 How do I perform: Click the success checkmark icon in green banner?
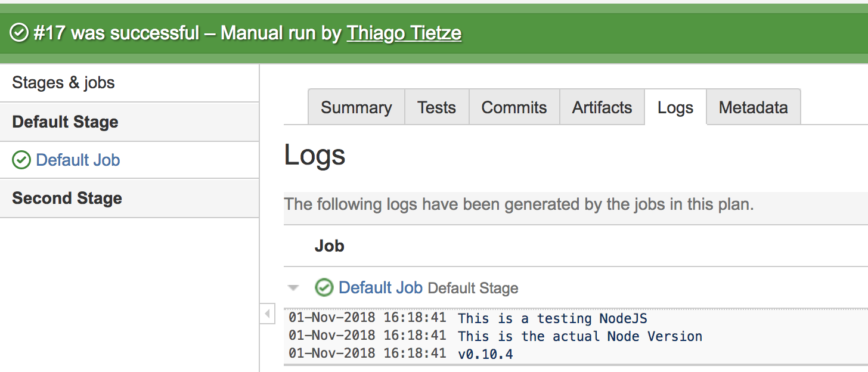(20, 33)
